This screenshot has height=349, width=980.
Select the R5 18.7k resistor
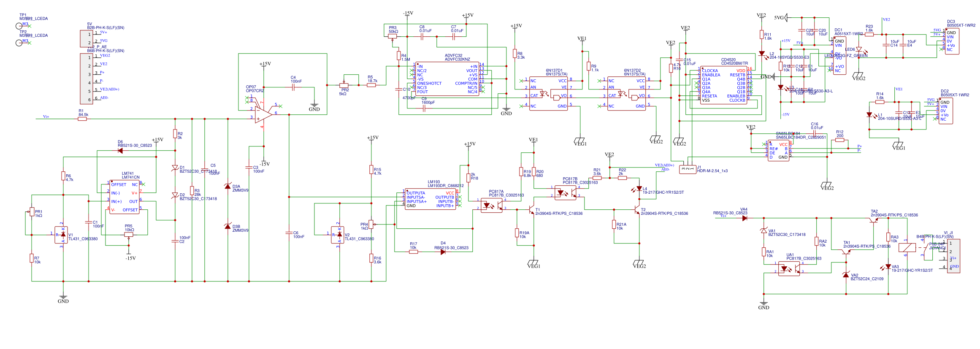[371, 85]
